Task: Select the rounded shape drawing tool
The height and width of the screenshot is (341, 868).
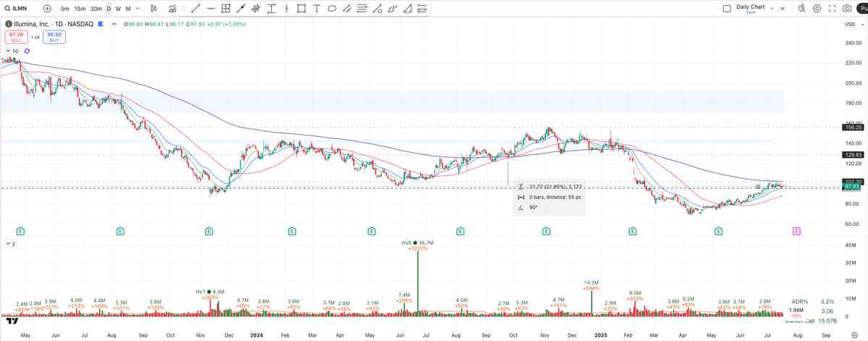Action: pos(332,9)
